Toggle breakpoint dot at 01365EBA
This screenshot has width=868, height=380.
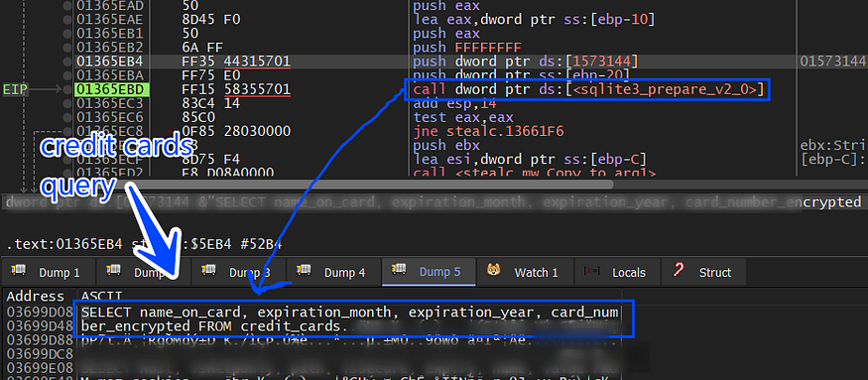click(x=67, y=74)
